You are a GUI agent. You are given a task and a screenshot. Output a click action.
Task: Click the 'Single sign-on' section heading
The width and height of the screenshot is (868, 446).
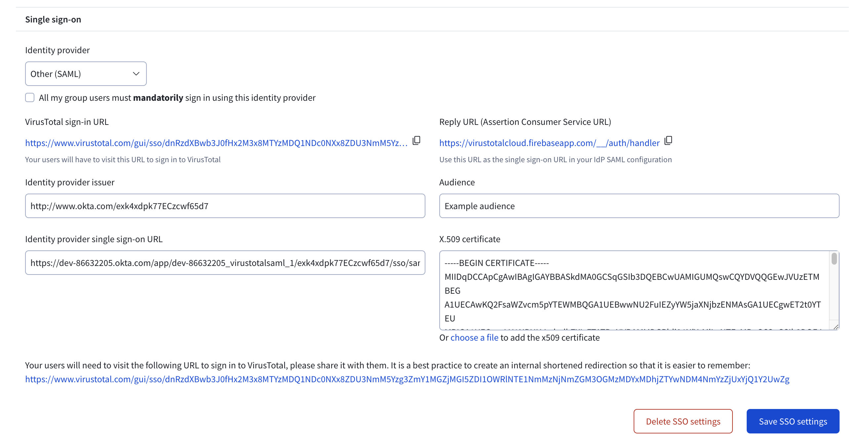pyautogui.click(x=53, y=19)
